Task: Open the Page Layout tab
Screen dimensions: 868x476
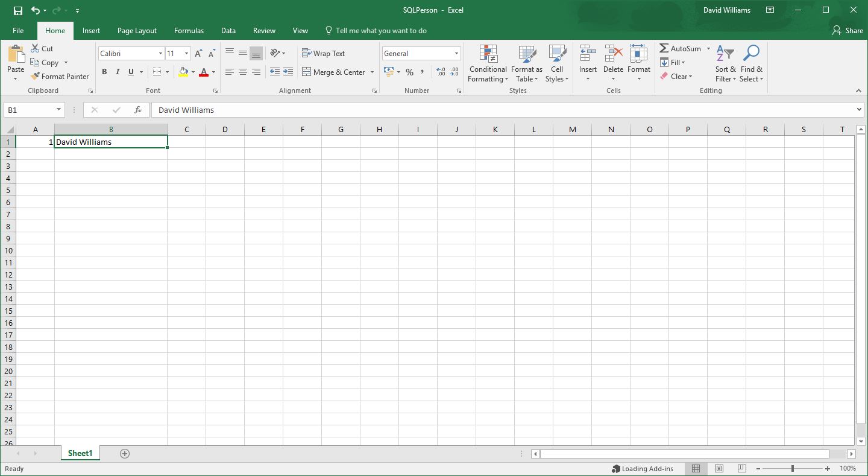Action: point(137,31)
